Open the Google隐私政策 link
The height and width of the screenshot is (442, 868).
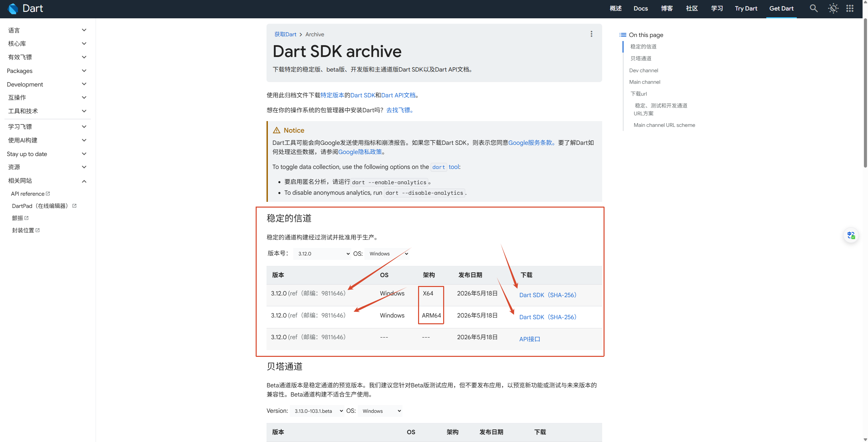pyautogui.click(x=360, y=152)
